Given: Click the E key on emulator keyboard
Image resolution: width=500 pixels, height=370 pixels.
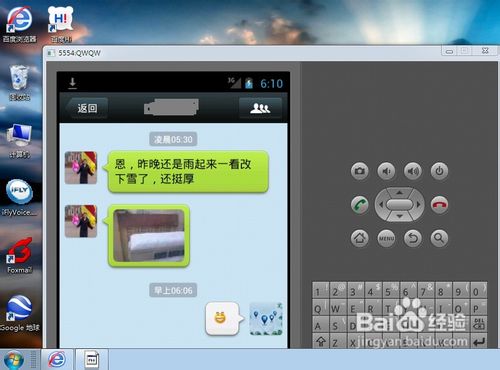Looking at the screenshot, I should (x=356, y=307).
